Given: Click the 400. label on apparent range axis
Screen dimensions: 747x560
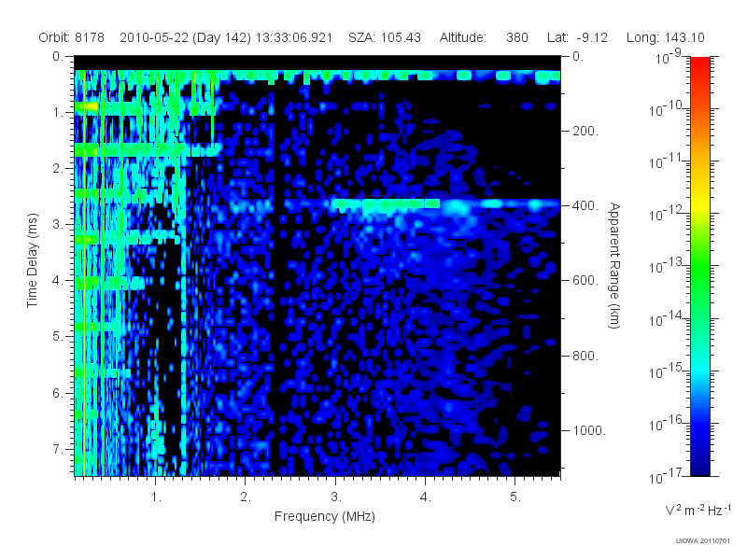Looking at the screenshot, I should tap(585, 205).
